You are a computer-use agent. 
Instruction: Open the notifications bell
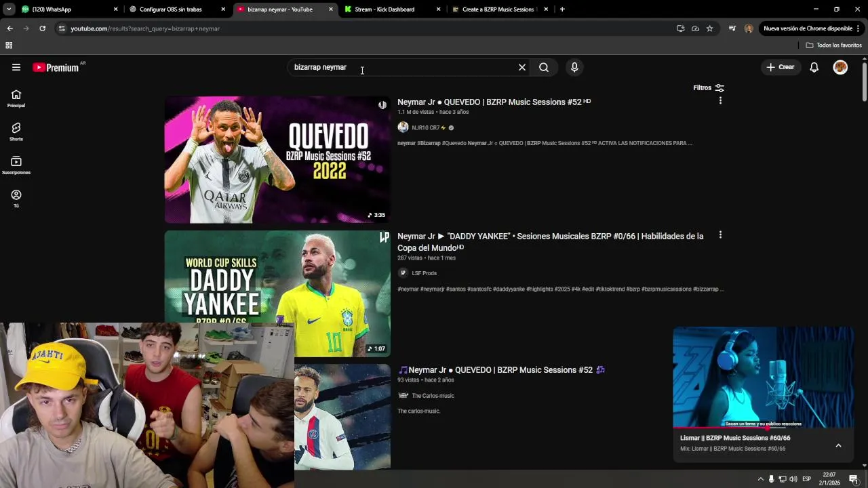[x=814, y=67]
